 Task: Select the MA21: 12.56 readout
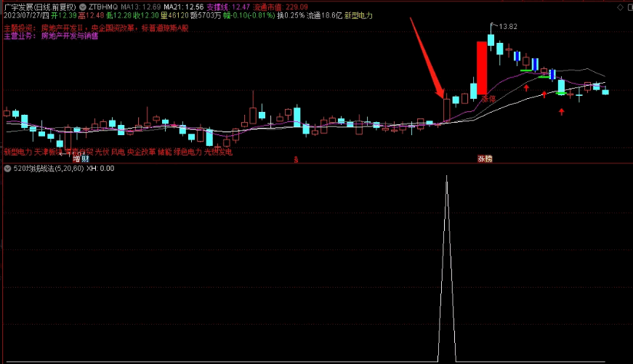(x=184, y=7)
